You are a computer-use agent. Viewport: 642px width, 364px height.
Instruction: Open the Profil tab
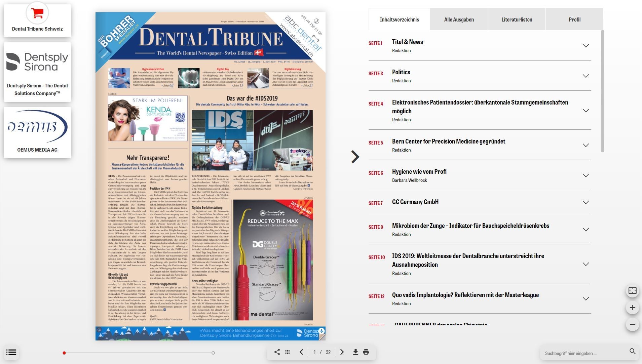575,19
